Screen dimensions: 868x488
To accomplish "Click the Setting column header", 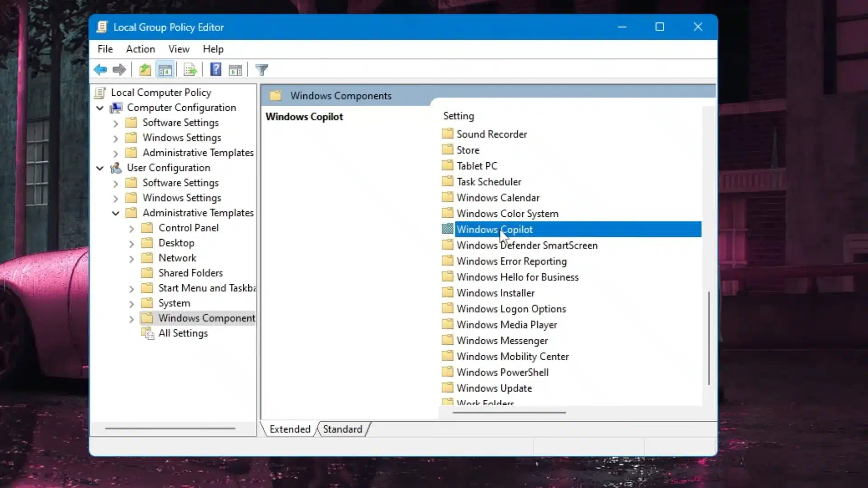I will point(459,116).
